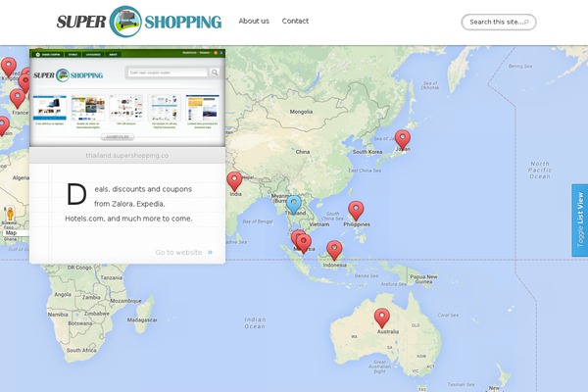588x392 pixels.
Task: Open the Contact page
Action: [295, 21]
